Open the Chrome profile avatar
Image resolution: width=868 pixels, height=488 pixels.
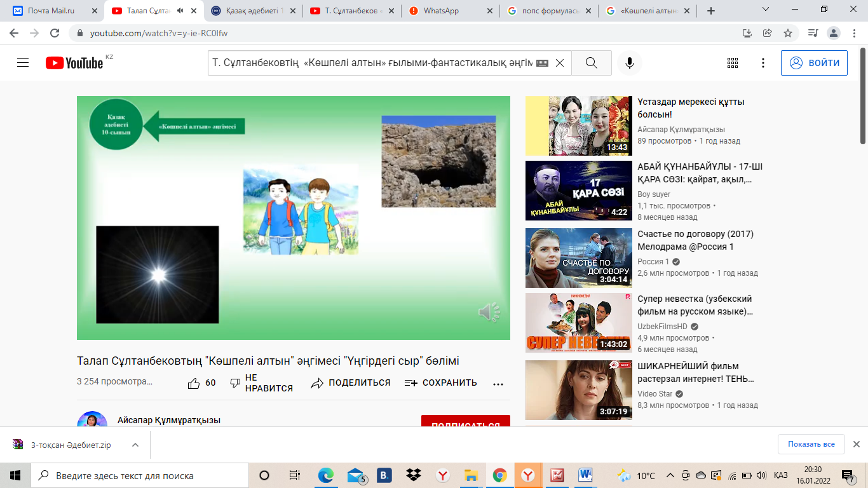(834, 33)
